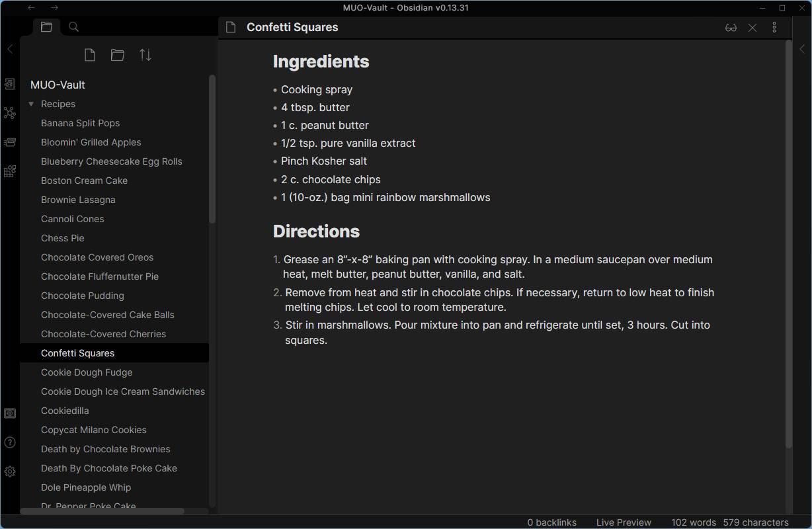812x529 pixels.
Task: Open Obsidian Settings gear
Action: (x=10, y=471)
